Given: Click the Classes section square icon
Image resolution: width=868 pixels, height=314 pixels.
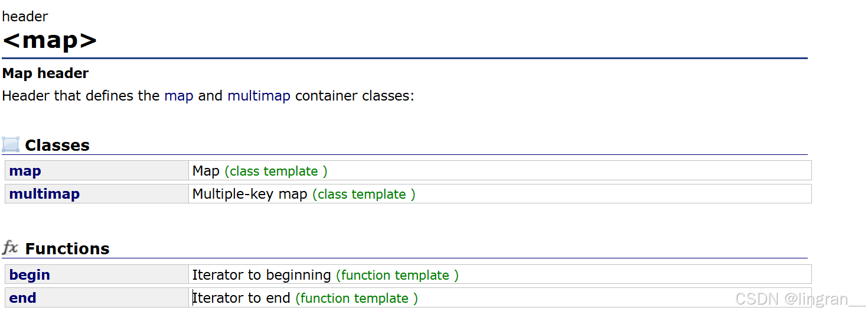Looking at the screenshot, I should point(11,144).
